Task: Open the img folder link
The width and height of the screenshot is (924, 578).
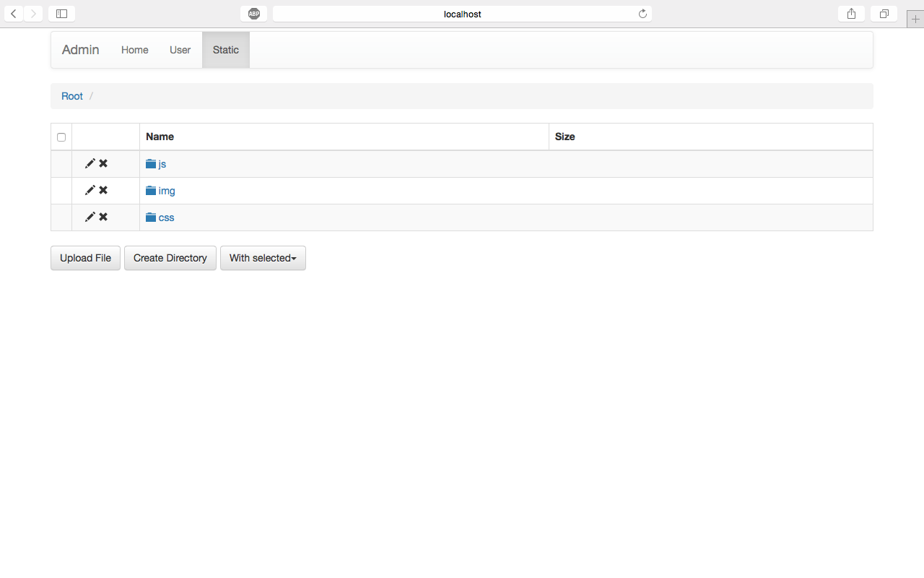Action: pos(166,191)
